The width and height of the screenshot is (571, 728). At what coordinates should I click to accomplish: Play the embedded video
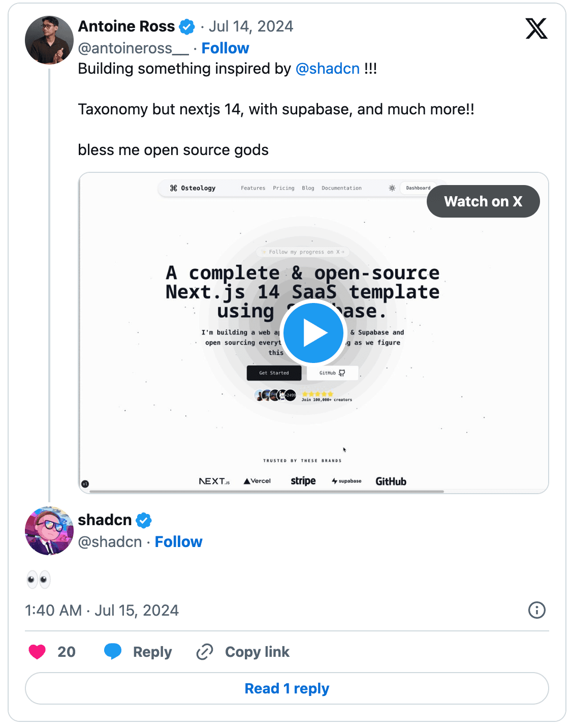pyautogui.click(x=313, y=331)
